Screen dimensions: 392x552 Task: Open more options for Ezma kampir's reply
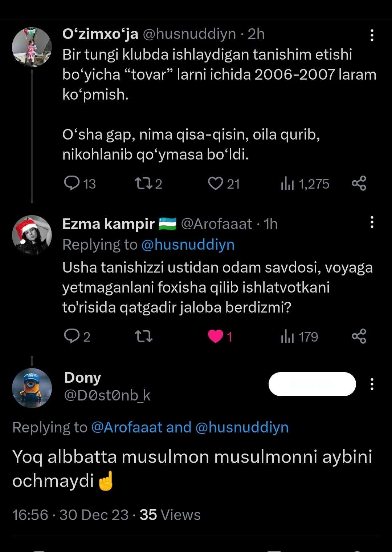click(x=372, y=222)
